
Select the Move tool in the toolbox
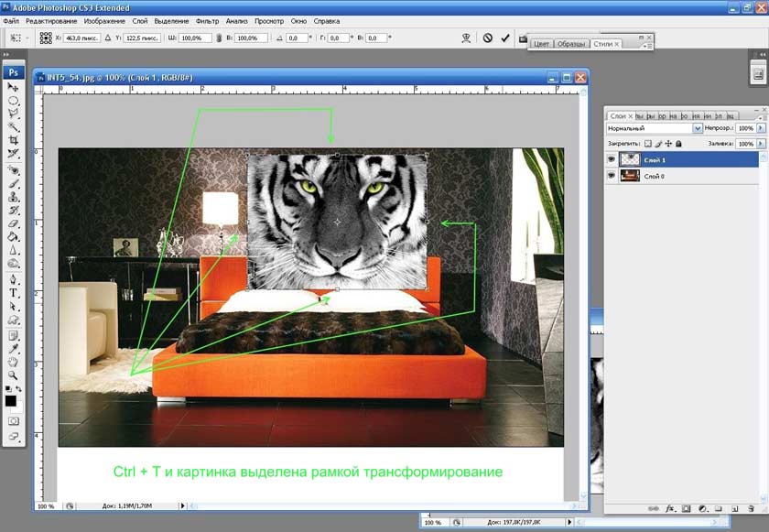pos(14,87)
